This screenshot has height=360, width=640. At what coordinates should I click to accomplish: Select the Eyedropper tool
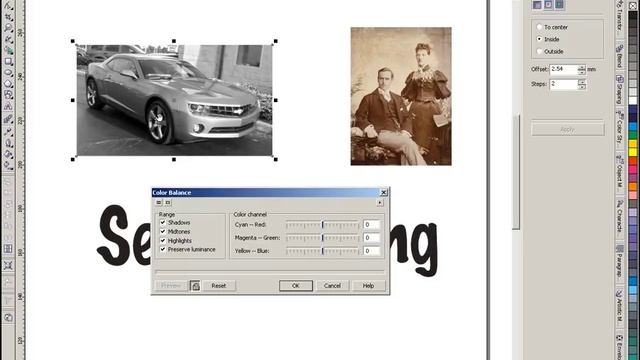pos(8,132)
